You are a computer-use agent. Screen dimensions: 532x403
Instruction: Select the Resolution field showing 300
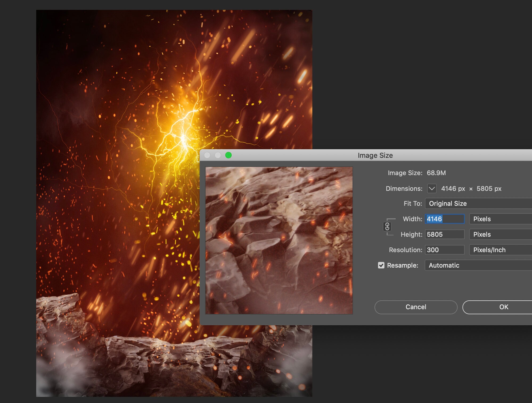[444, 250]
